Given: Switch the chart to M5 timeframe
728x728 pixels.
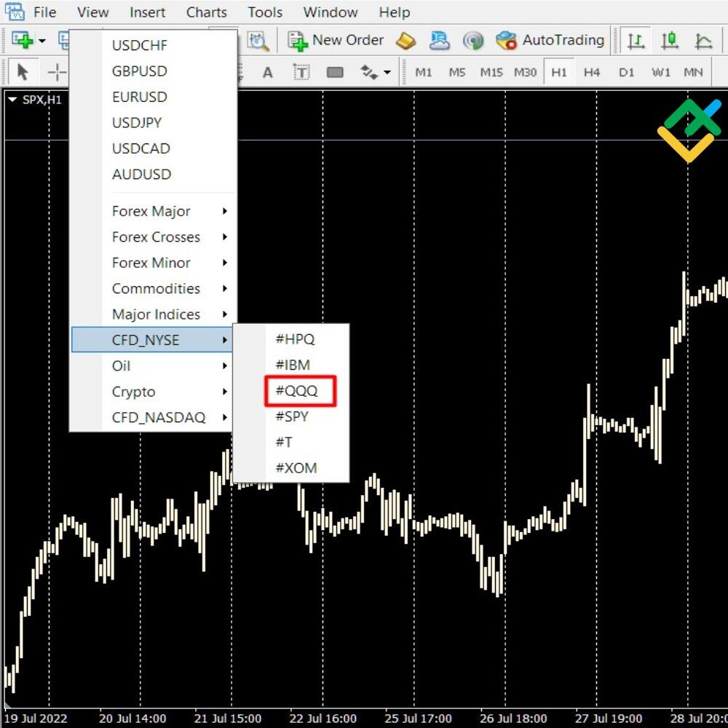Looking at the screenshot, I should point(457,71).
